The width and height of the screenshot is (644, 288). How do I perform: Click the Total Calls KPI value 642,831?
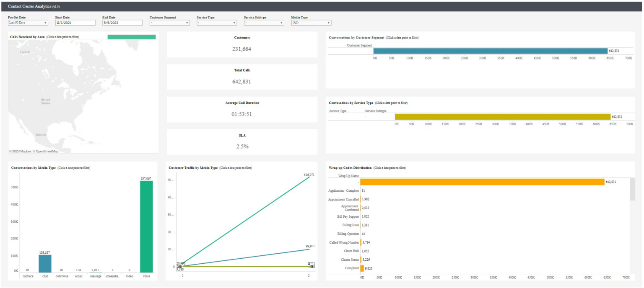[x=242, y=82]
